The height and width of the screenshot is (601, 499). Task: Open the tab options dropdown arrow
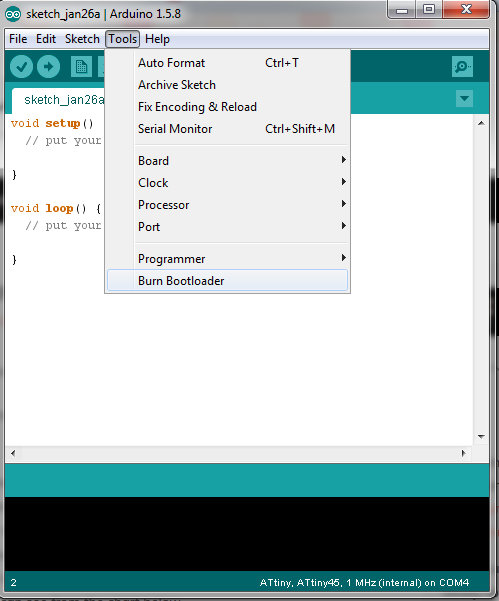pos(465,99)
